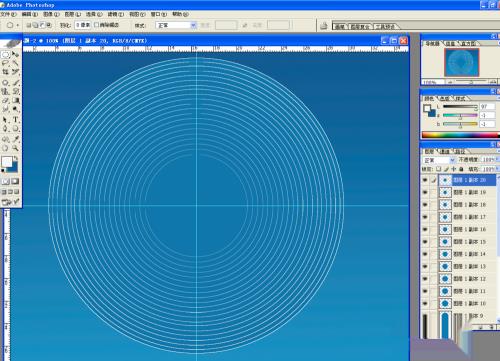Viewport: 500px width, 361px height.
Task: Select the Lasso tool
Action: click(x=6, y=63)
